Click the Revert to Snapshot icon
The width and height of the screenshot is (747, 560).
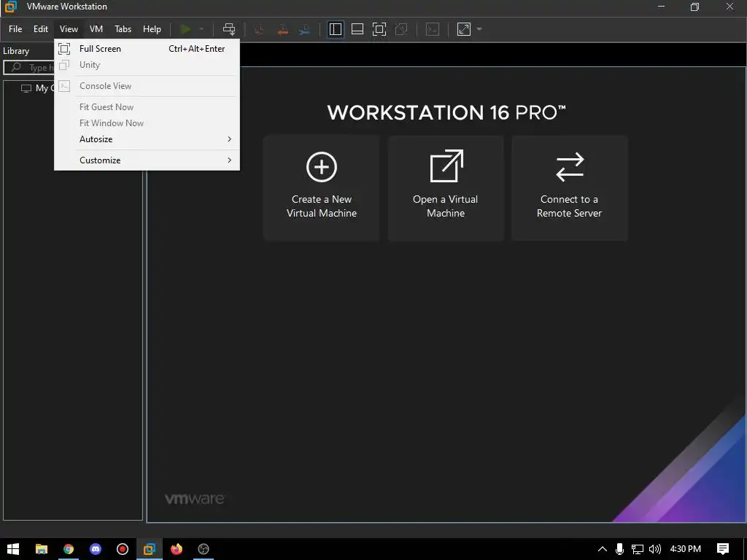(x=282, y=29)
